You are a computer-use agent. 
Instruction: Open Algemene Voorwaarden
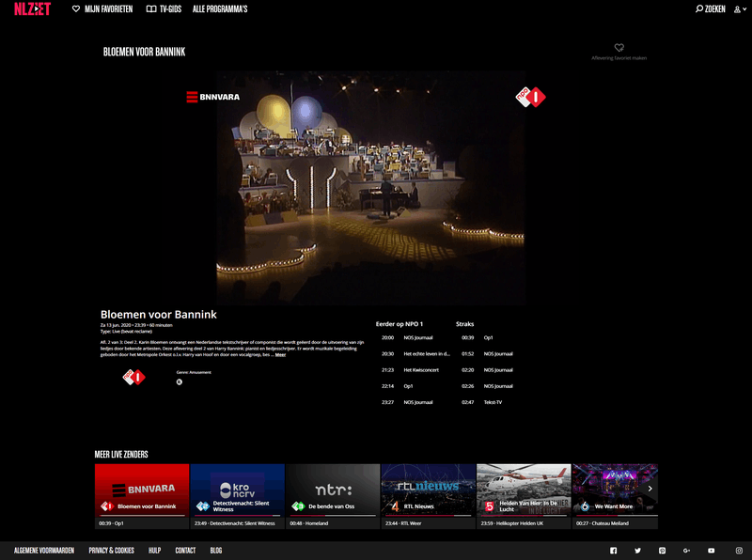43,551
